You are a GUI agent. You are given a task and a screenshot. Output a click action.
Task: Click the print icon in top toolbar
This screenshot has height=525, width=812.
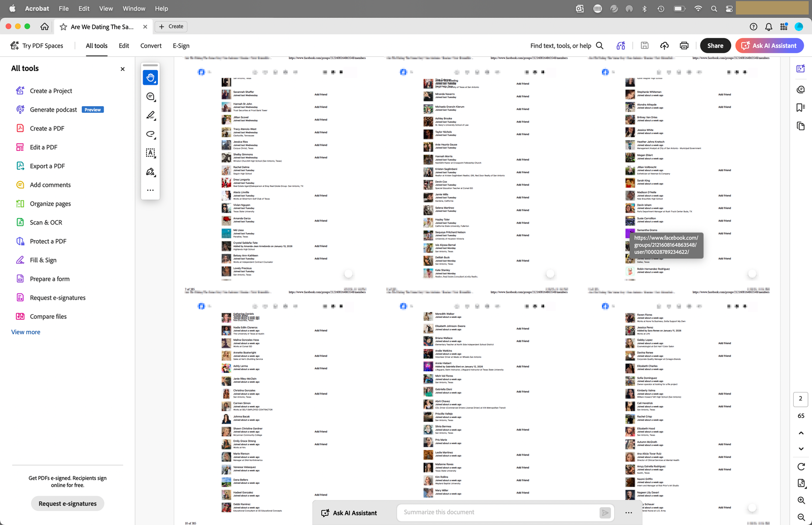point(684,46)
